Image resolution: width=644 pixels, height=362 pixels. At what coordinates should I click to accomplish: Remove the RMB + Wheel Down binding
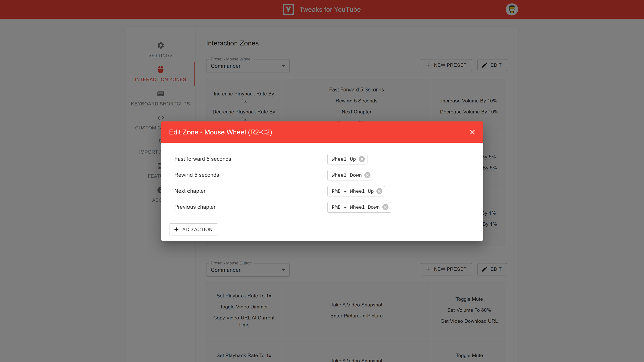[385, 207]
